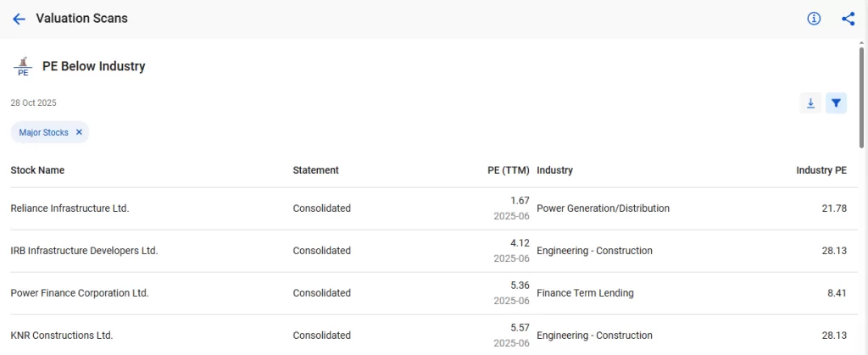Select PE value 5.36
Image resolution: width=868 pixels, height=355 pixels.
[520, 286]
